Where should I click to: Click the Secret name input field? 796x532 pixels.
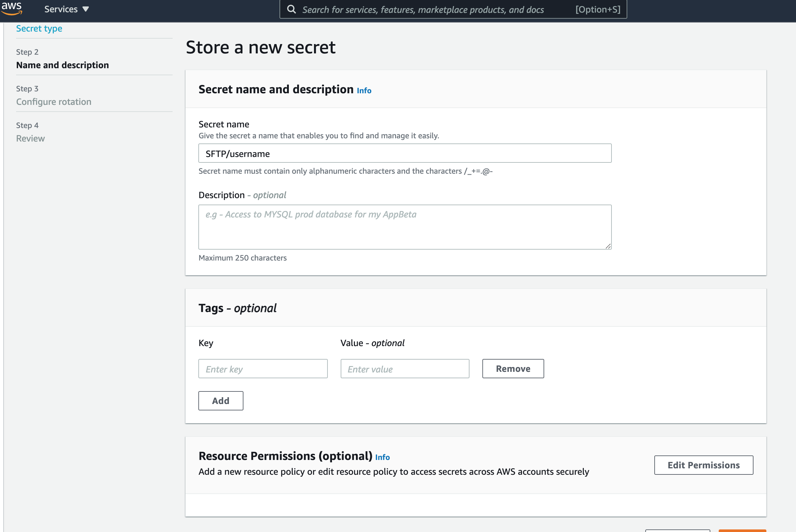click(x=405, y=152)
